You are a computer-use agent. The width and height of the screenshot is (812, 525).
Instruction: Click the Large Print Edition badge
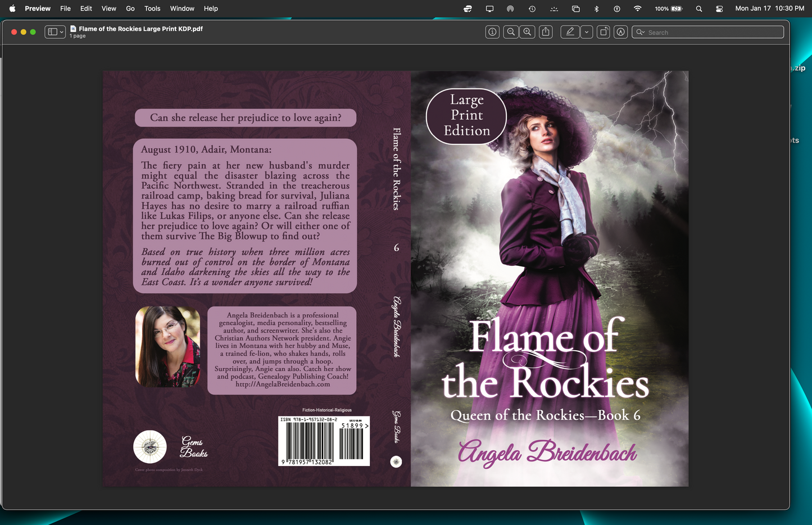466,116
